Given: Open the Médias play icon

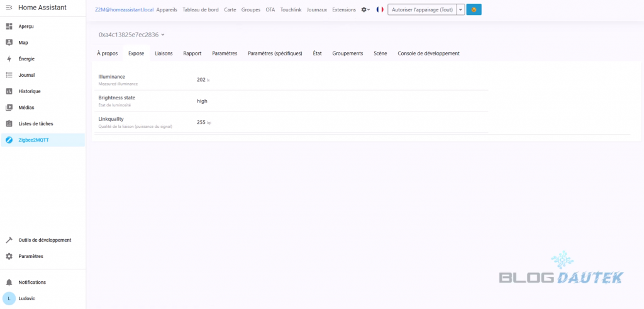Looking at the screenshot, I should click(9, 108).
